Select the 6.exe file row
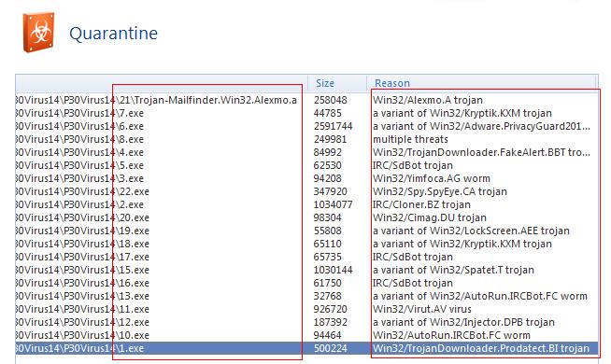Screen dimensions: 611x364 point(306,126)
